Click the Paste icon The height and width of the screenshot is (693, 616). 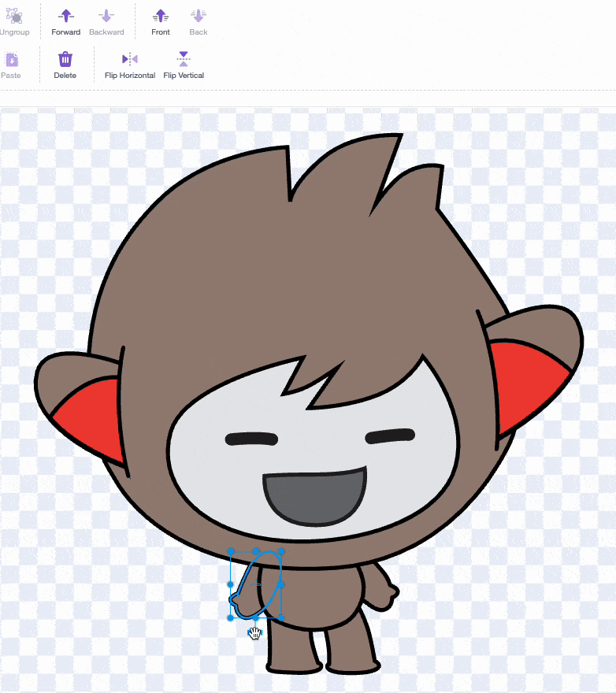(11, 60)
